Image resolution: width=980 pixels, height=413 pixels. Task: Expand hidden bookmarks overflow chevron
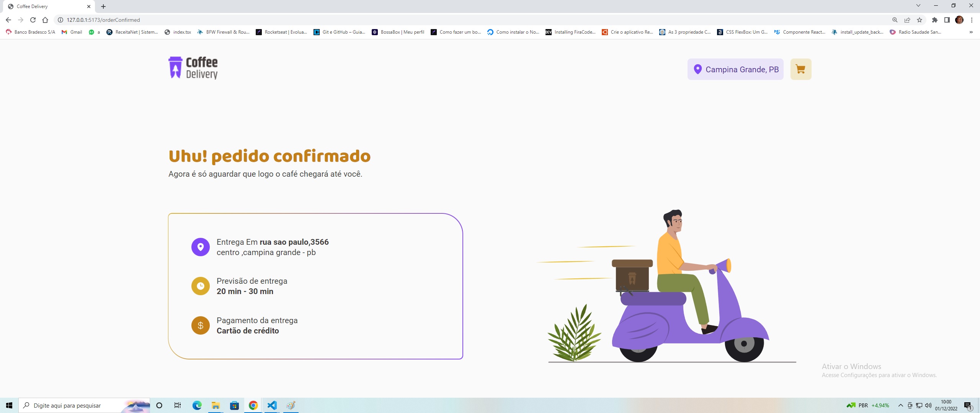pyautogui.click(x=971, y=32)
